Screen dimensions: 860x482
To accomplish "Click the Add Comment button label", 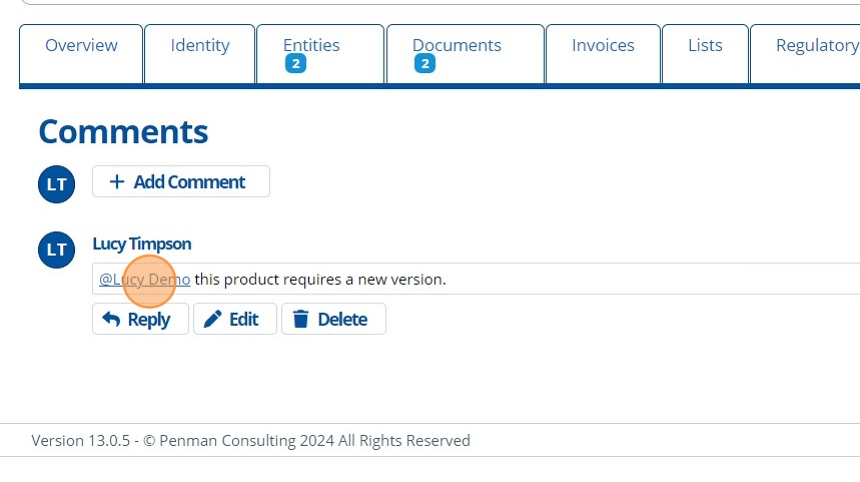I will click(x=189, y=182).
